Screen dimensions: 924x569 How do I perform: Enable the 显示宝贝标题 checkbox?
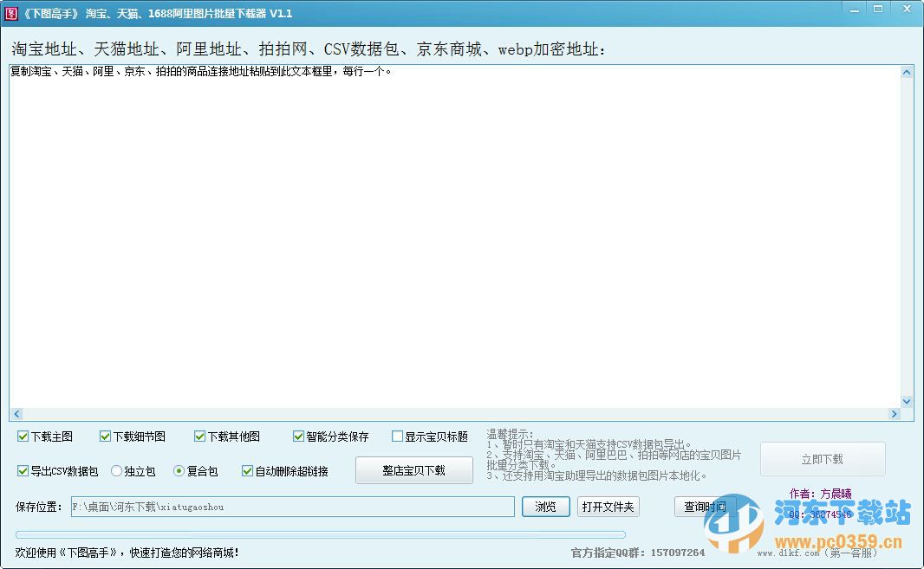point(396,436)
